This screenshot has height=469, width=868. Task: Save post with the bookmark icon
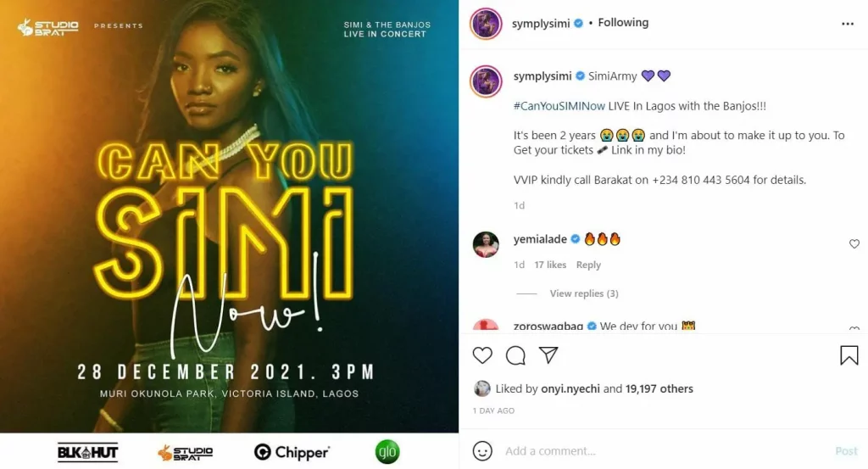click(849, 355)
